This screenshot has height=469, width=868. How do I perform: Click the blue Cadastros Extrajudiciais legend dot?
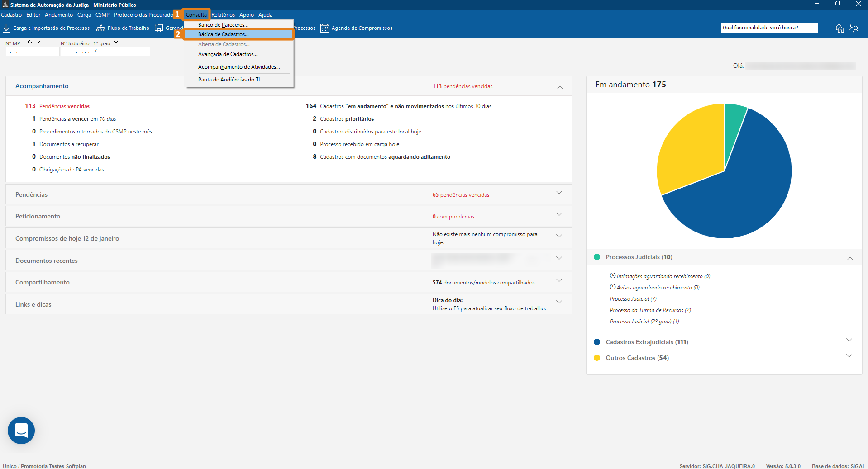[597, 342]
